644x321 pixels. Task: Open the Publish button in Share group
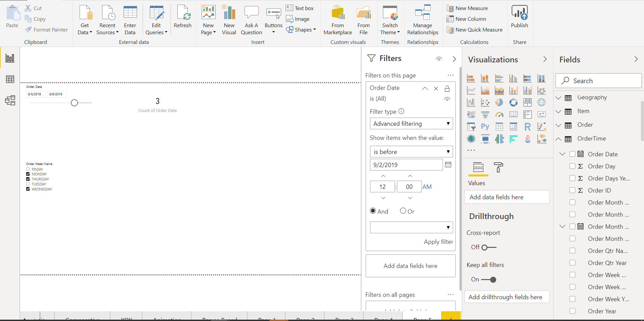point(519,17)
